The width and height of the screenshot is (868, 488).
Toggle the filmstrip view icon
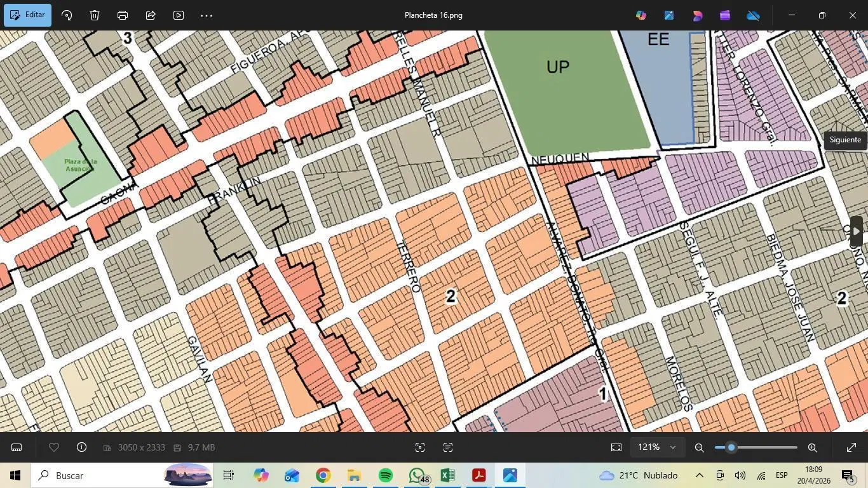coord(17,447)
